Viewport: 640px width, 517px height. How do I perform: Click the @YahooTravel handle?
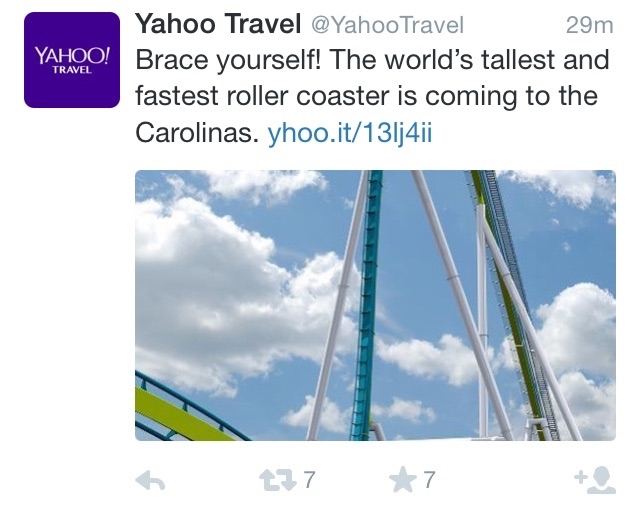click(x=388, y=25)
